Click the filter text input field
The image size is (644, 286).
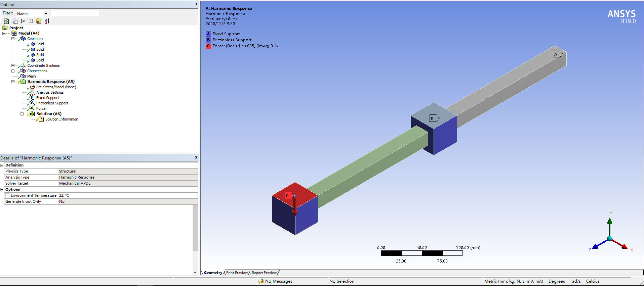pyautogui.click(x=75, y=13)
